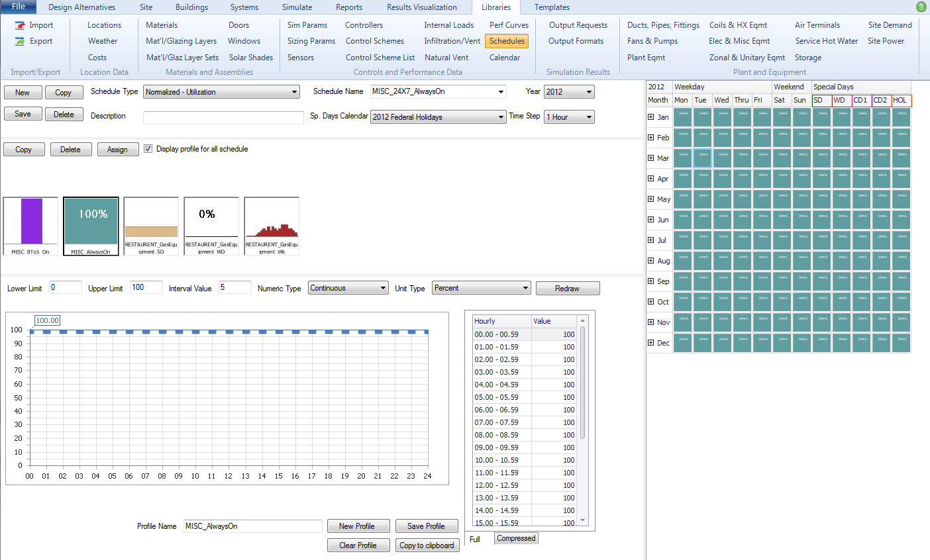Screen dimensions: 930x560
Task: Click the Delete schedule button beside Save
Action: [x=64, y=115]
